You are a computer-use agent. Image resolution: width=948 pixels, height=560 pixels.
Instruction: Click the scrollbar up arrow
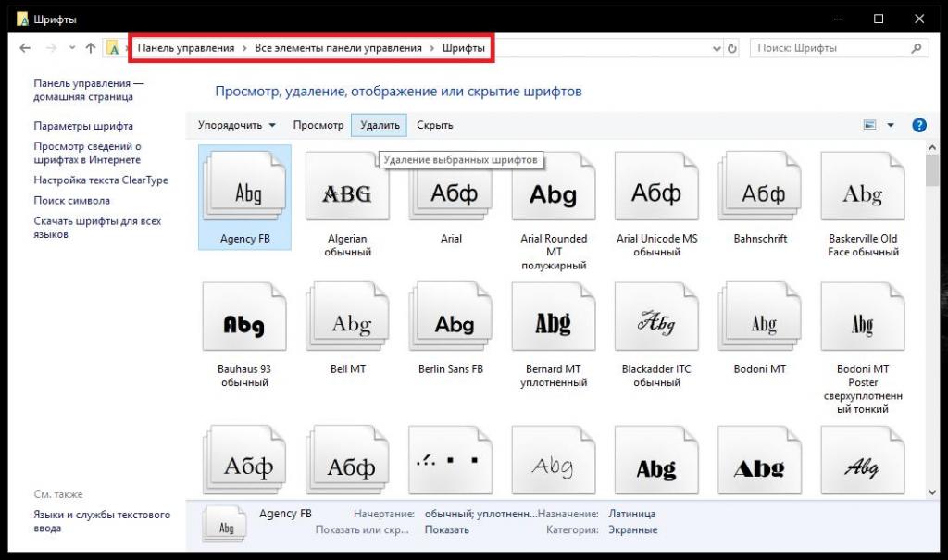(931, 147)
